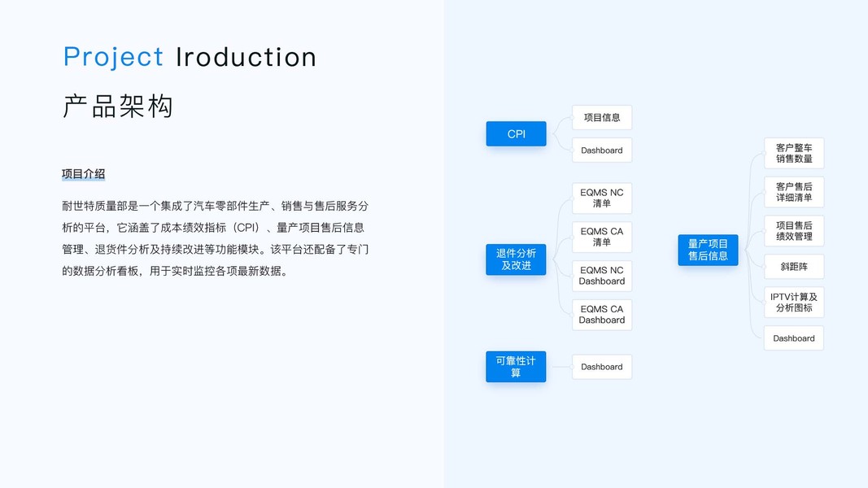Click the Dashboard node beside CPI
Viewport: 868px width, 488px height.
click(602, 150)
